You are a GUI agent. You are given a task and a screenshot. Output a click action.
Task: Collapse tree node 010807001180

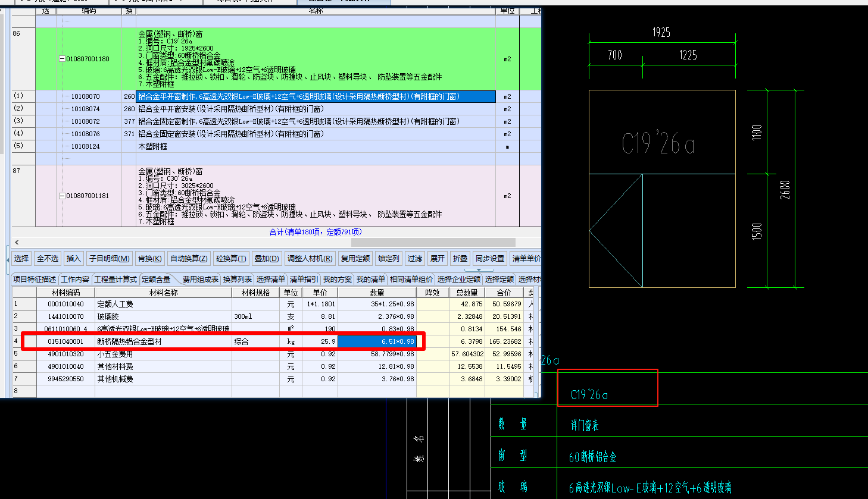click(x=62, y=59)
